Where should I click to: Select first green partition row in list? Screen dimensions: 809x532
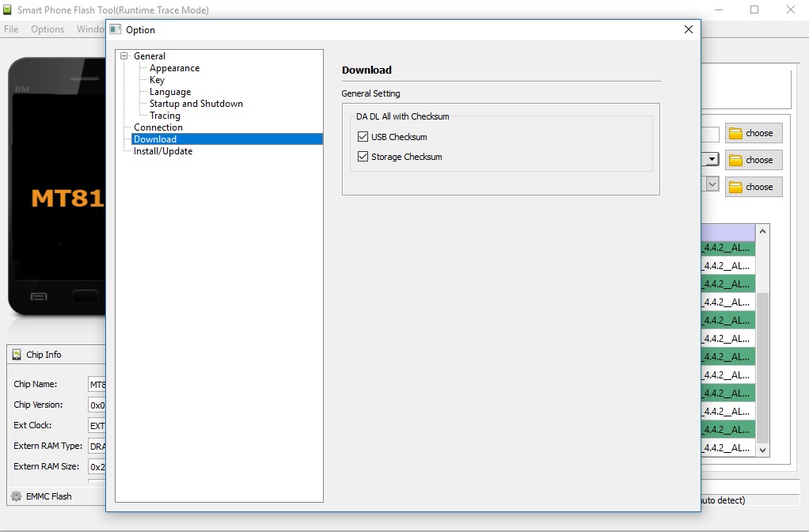[728, 248]
